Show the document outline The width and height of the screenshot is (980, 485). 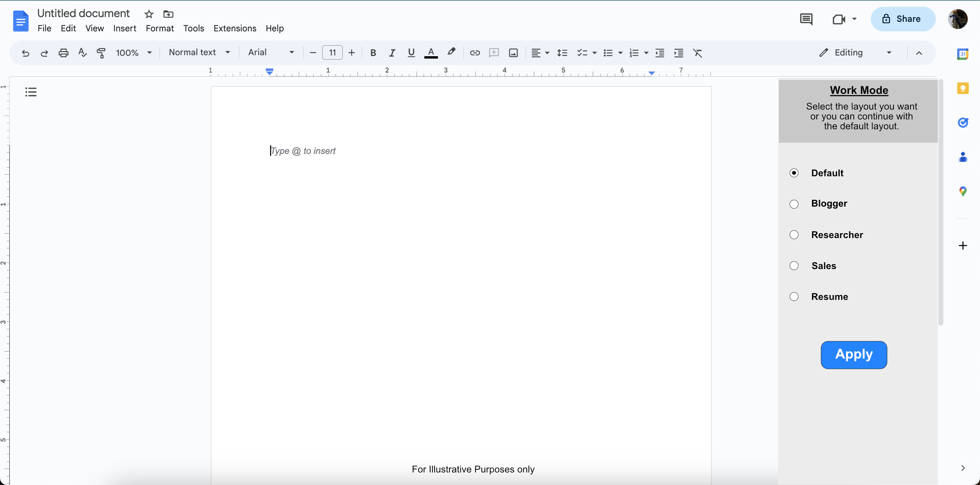click(x=31, y=92)
